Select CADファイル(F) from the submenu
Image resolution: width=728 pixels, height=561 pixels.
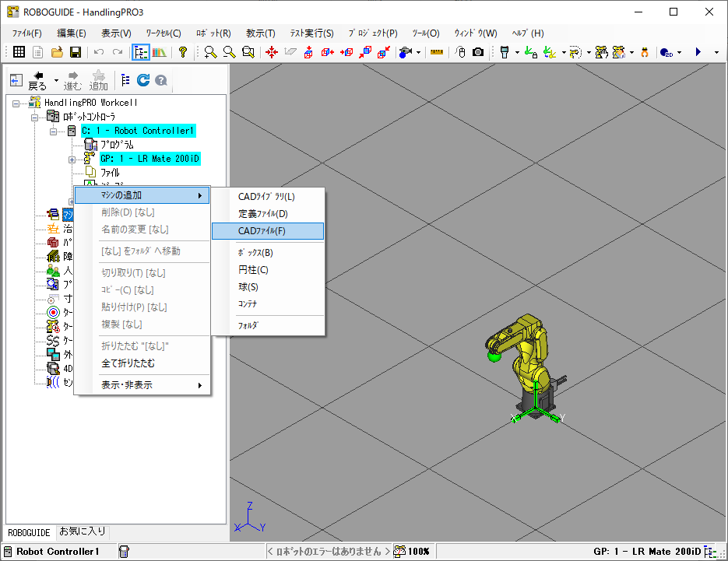click(x=262, y=230)
